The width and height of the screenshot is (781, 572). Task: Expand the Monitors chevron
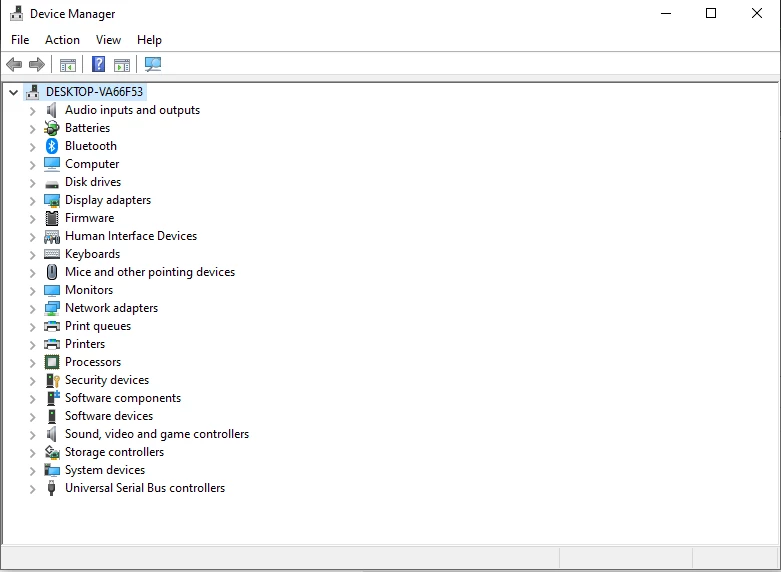pyautogui.click(x=32, y=290)
